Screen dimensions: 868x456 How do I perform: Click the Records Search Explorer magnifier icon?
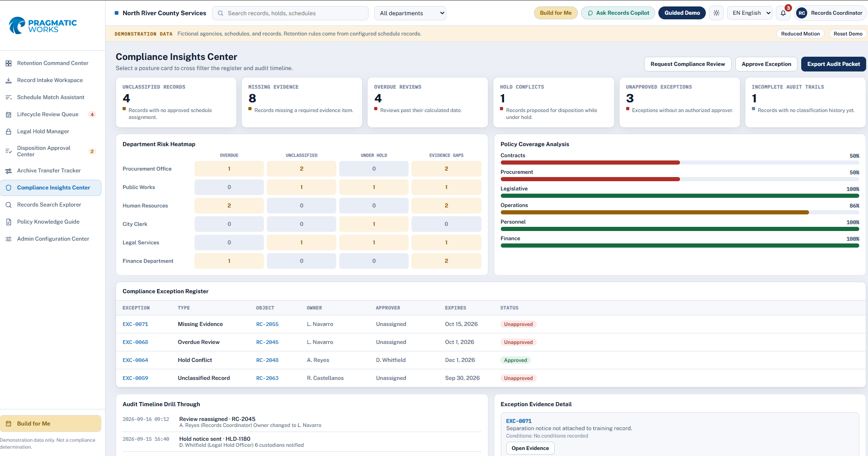tap(8, 205)
